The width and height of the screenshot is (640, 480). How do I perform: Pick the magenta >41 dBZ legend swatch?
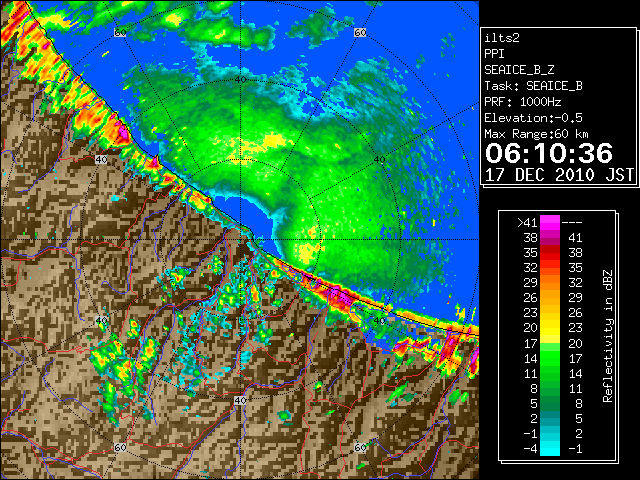[550, 222]
